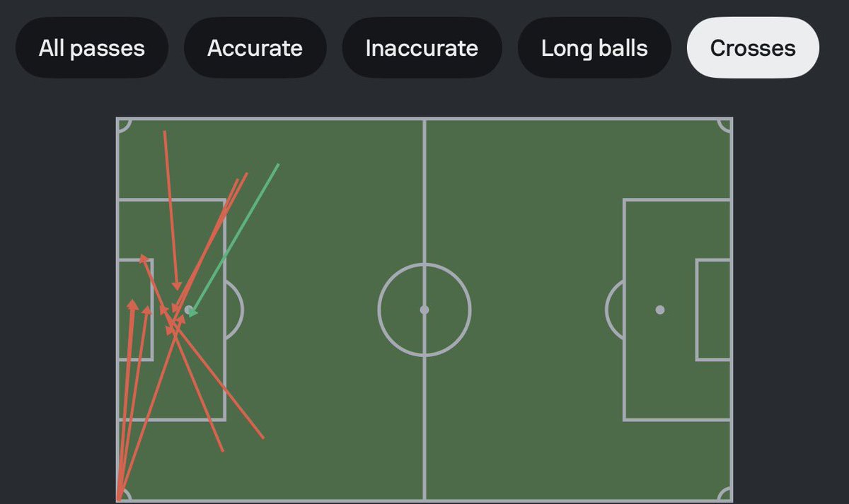Click the bottom-left corner where crosses originate
This screenshot has height=504, width=849.
pyautogui.click(x=121, y=496)
